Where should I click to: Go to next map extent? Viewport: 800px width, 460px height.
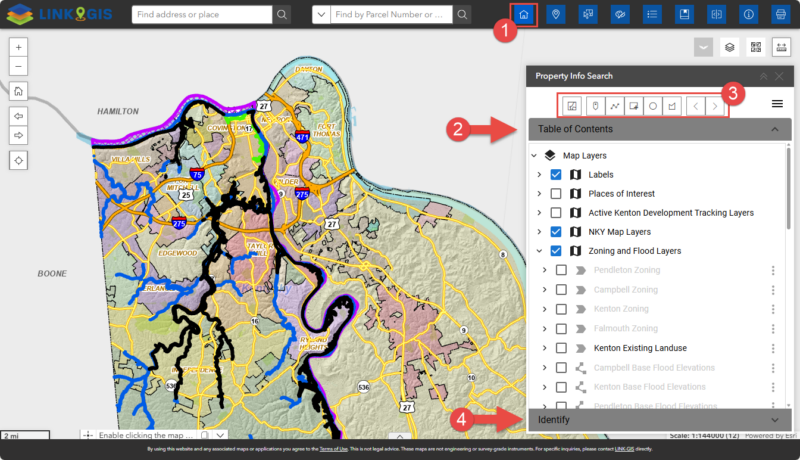(18, 135)
